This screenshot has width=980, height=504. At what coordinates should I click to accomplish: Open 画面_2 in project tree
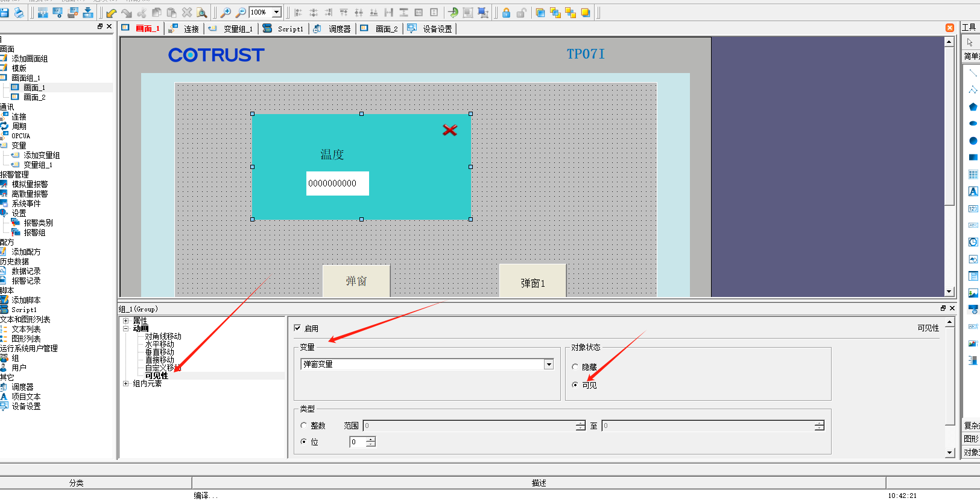34,97
